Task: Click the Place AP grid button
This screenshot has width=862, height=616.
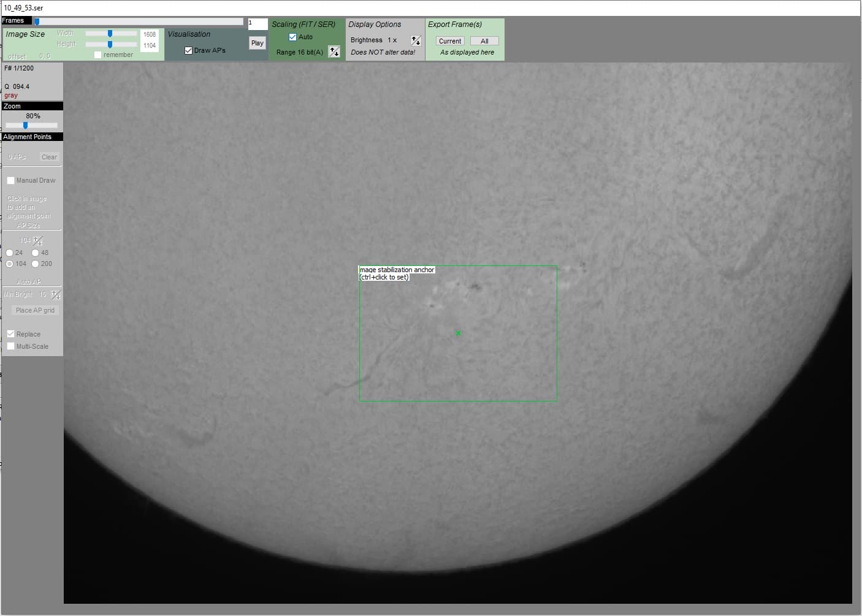Action: click(34, 310)
